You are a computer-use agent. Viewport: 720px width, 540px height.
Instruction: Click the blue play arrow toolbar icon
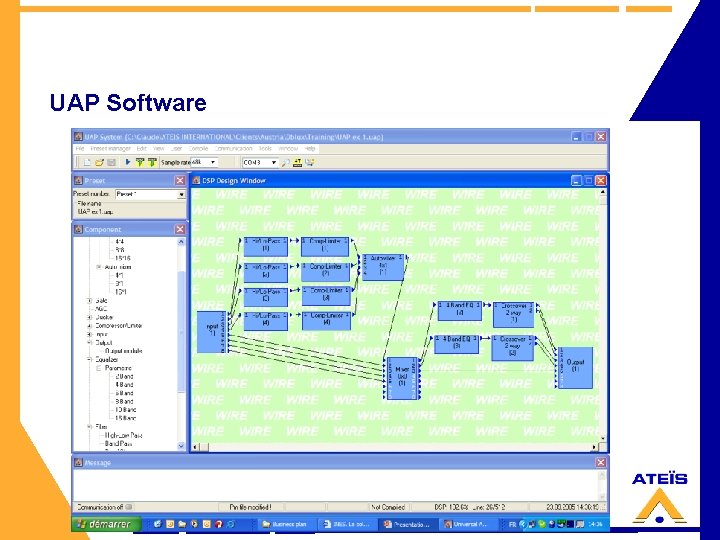pyautogui.click(x=128, y=162)
